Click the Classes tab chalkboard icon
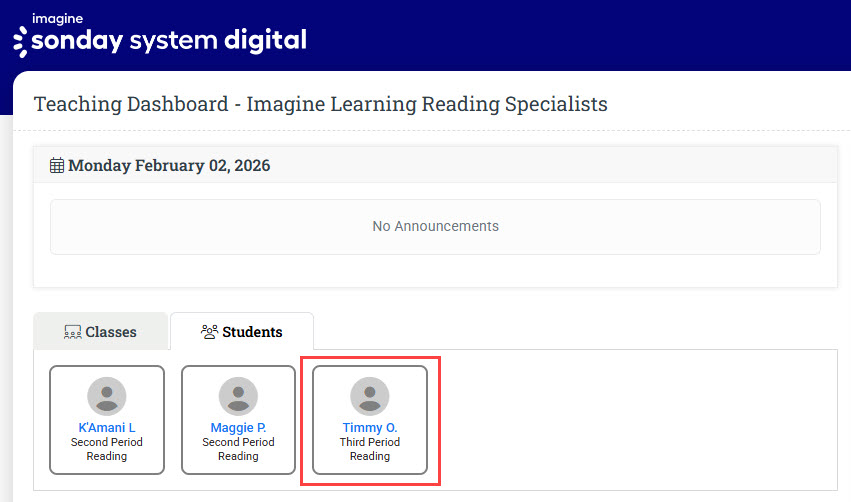Viewport: 851px width, 502px height. (x=72, y=332)
